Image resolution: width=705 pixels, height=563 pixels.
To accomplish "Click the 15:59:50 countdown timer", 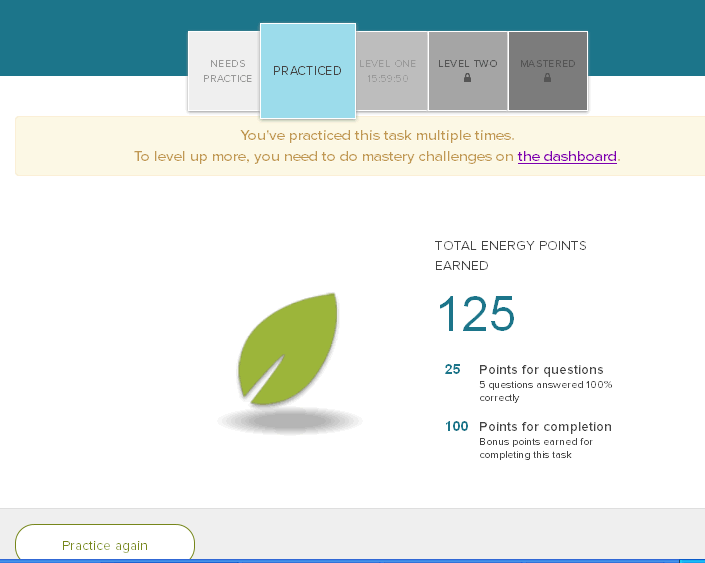I will tap(388, 78).
